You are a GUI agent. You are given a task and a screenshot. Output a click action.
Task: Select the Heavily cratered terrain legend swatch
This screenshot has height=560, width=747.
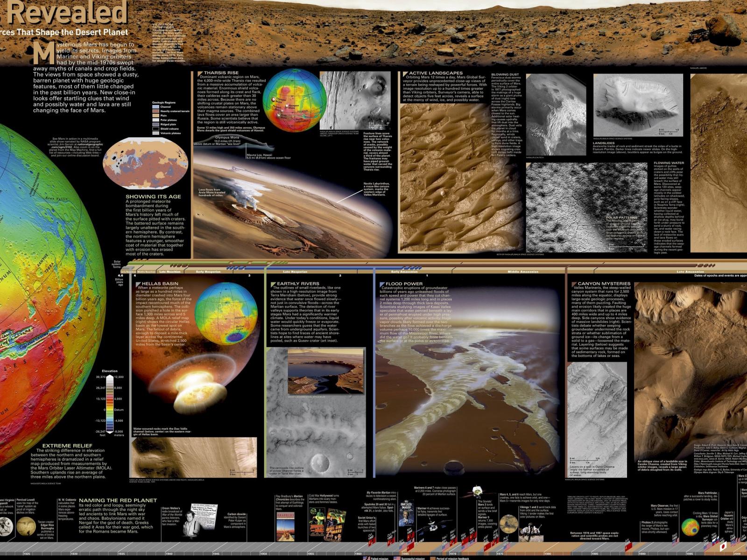[156, 111]
